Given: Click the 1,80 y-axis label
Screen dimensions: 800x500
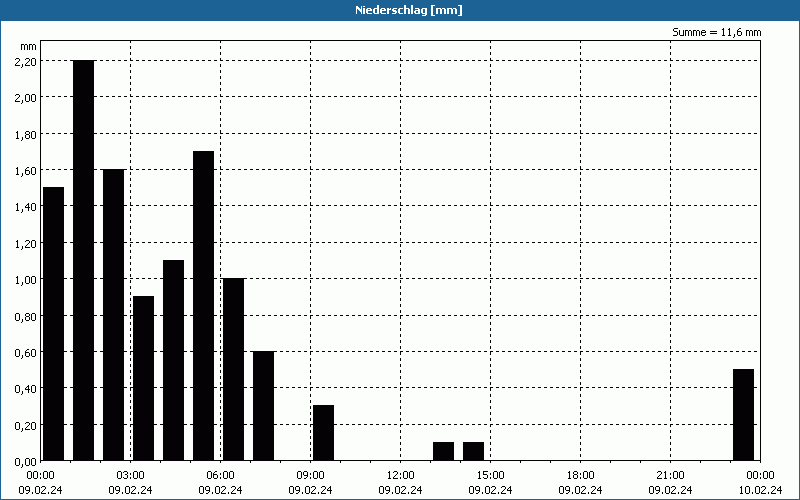Looking at the screenshot, I should pyautogui.click(x=26, y=135).
